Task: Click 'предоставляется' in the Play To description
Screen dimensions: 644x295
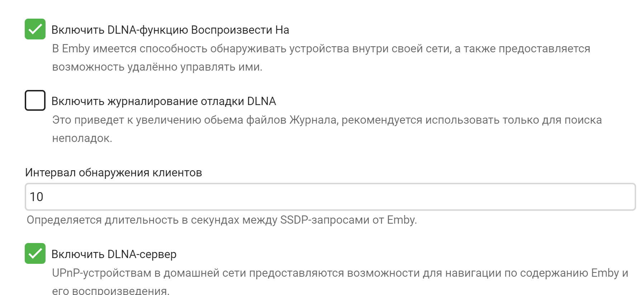Action: tap(544, 48)
